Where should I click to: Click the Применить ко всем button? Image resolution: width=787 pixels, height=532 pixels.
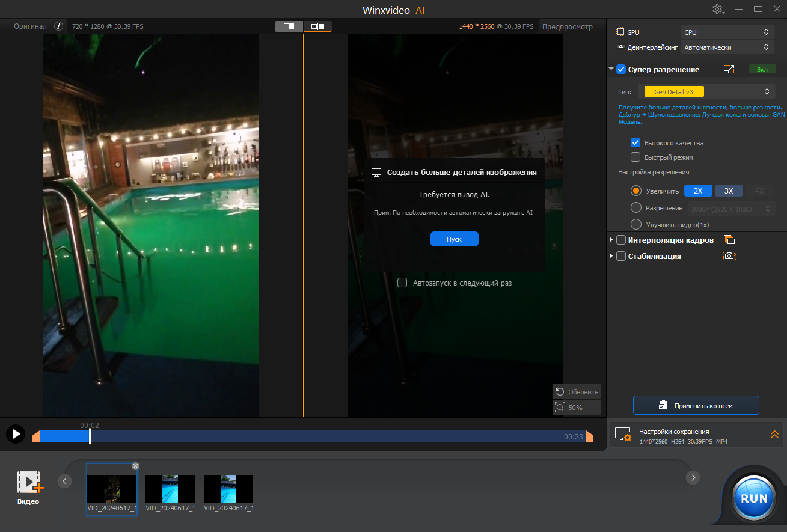[696, 406]
